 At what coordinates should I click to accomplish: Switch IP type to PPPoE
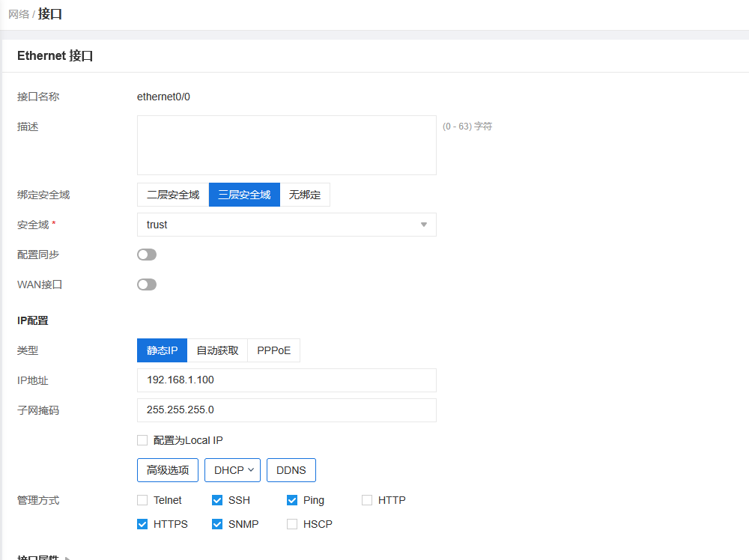coord(273,350)
